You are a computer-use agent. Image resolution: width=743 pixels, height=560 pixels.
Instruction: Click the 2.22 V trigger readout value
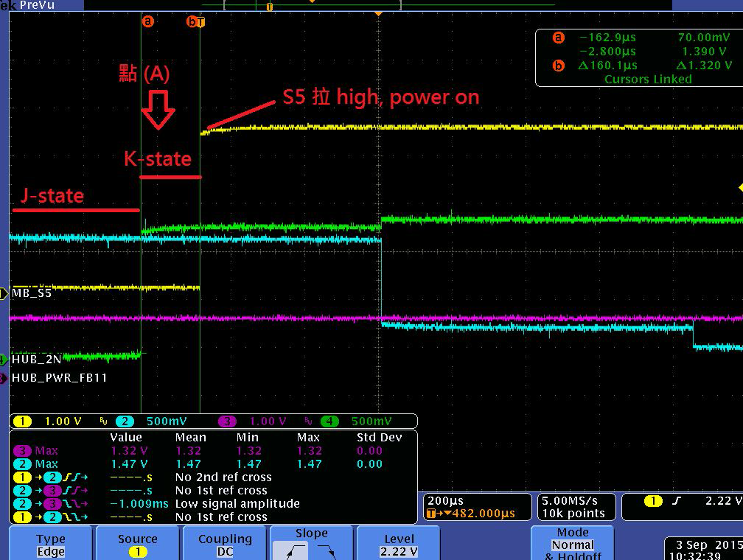(724, 501)
